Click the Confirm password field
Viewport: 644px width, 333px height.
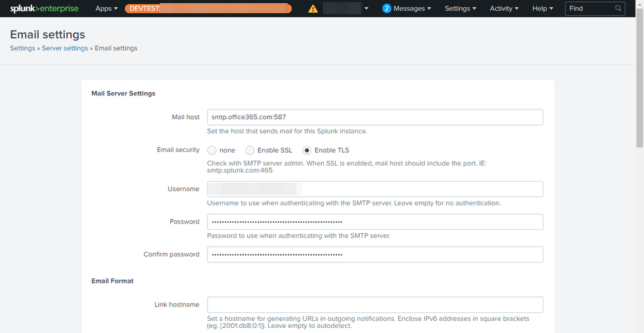375,254
